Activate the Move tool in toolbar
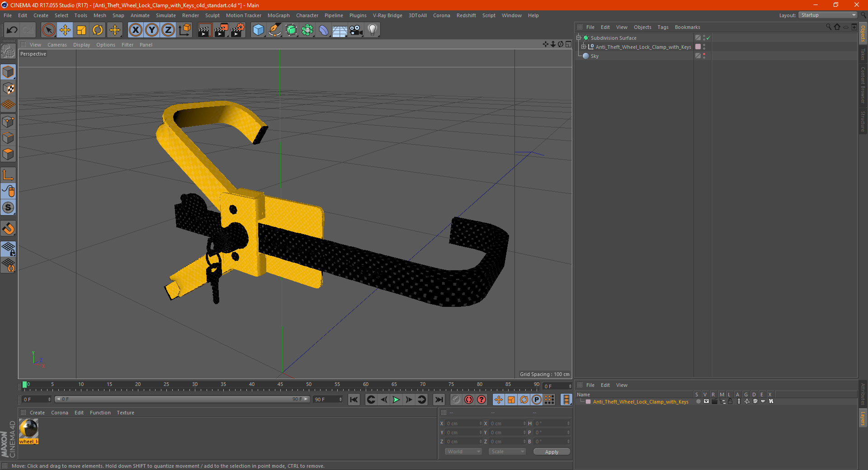868x470 pixels. coord(65,30)
